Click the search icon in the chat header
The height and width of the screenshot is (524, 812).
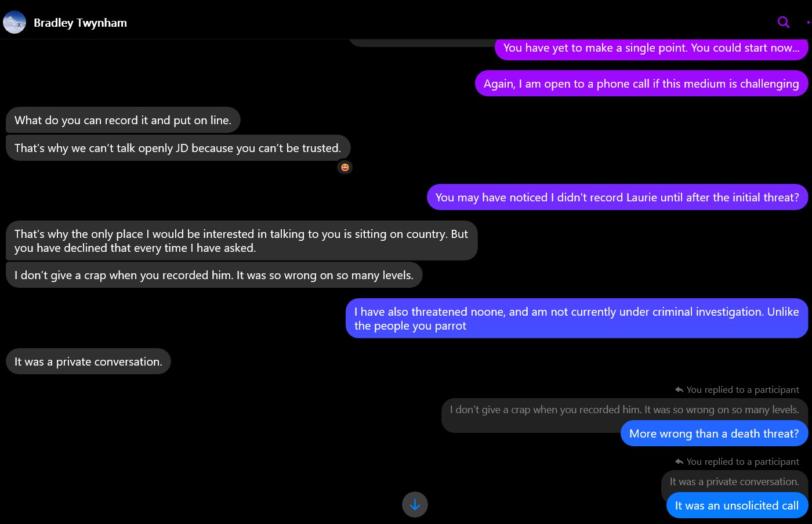point(784,23)
